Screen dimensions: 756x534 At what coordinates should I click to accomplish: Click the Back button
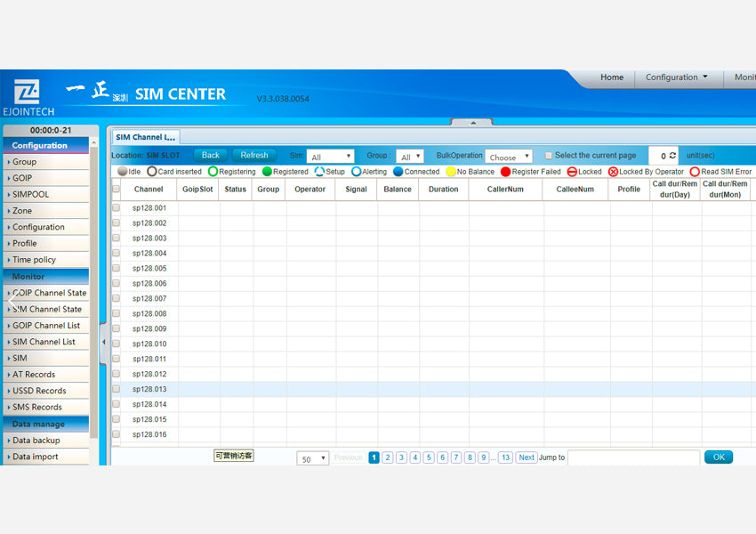tap(210, 155)
